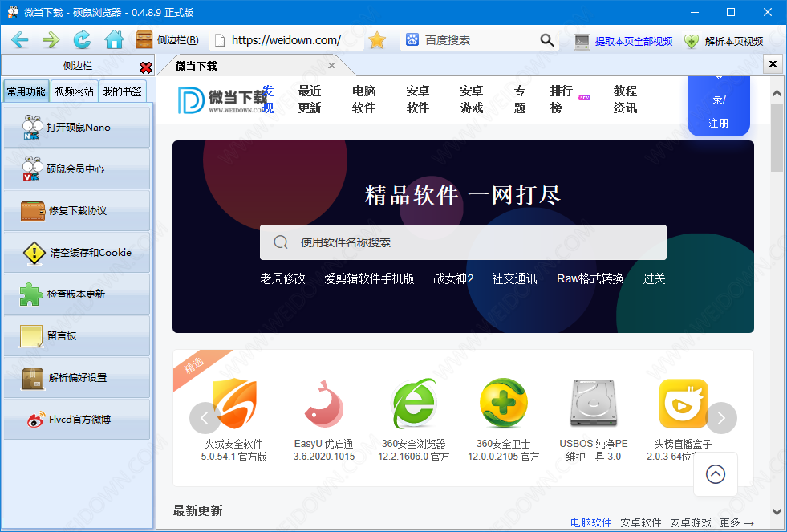Open 安卓游戏 nav item
The image size is (787, 532).
[x=471, y=99]
